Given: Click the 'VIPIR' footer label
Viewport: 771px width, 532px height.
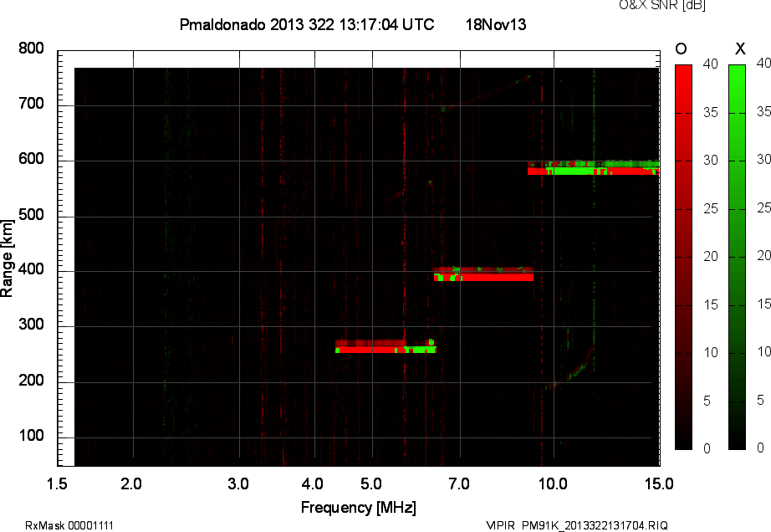Looking at the screenshot, I should pyautogui.click(x=500, y=525).
